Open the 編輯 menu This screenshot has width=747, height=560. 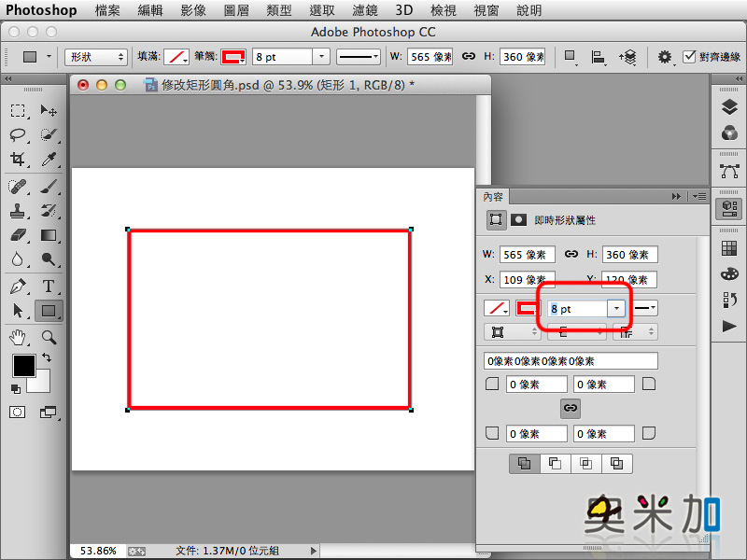pos(150,10)
